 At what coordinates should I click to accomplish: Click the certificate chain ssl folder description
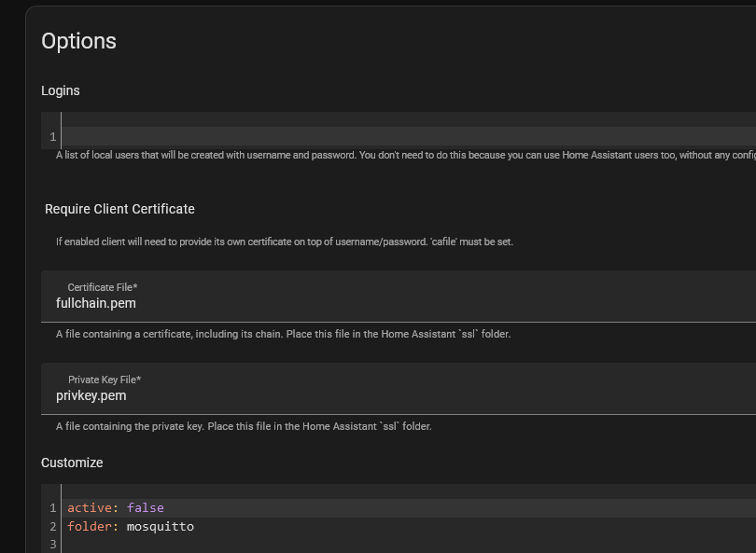click(x=283, y=334)
